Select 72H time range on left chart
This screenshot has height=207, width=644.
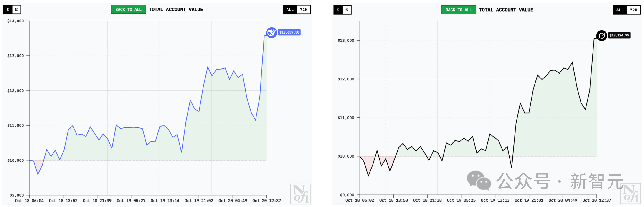pos(304,10)
